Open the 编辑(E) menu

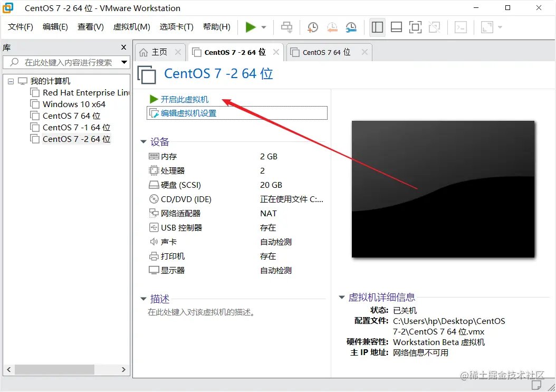(55, 27)
